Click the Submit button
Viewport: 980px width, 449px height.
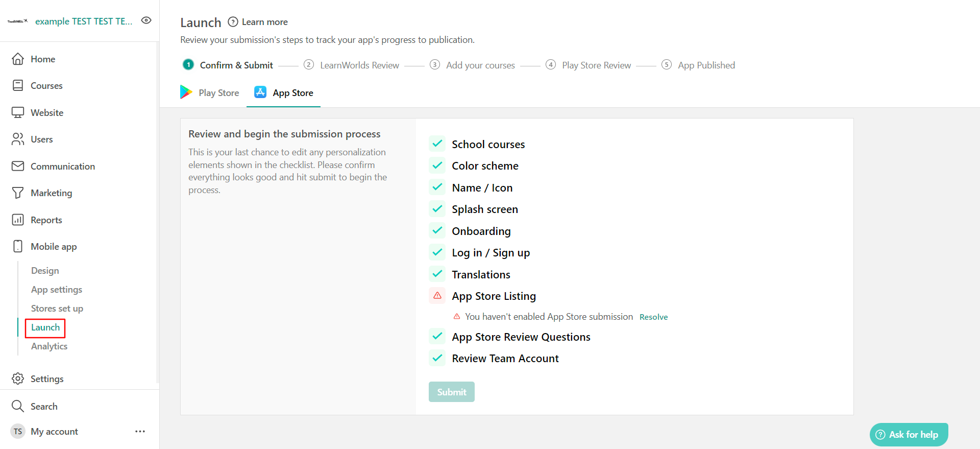click(452, 392)
